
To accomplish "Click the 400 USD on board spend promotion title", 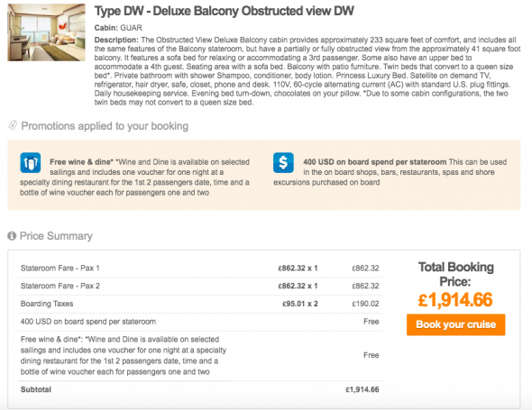I will pos(374,162).
